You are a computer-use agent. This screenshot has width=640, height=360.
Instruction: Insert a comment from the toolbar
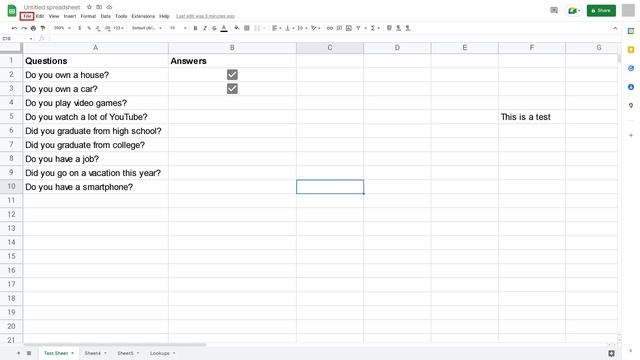click(x=339, y=28)
